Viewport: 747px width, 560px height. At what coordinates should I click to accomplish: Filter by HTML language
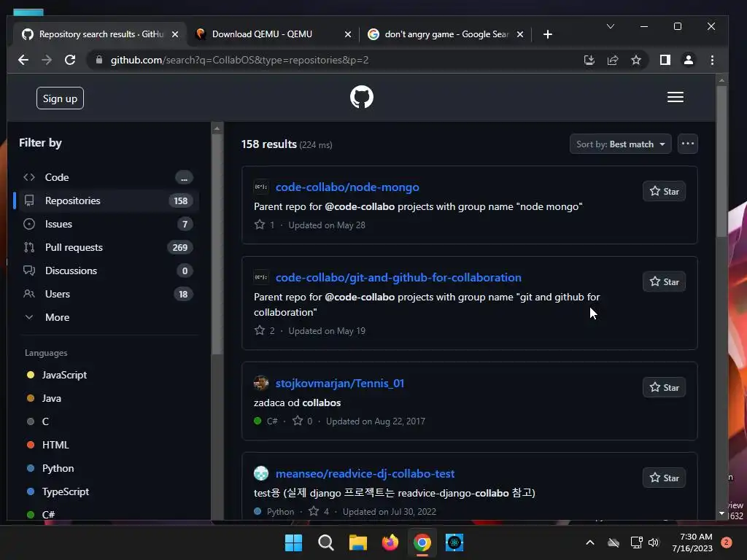(x=55, y=445)
